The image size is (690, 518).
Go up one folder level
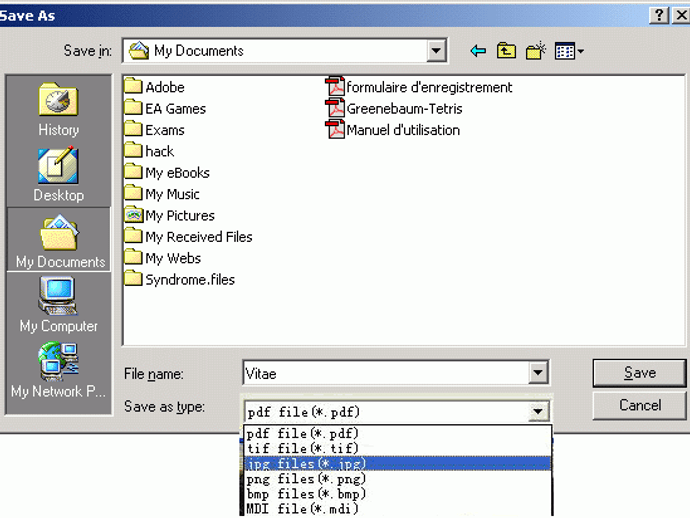click(x=506, y=51)
